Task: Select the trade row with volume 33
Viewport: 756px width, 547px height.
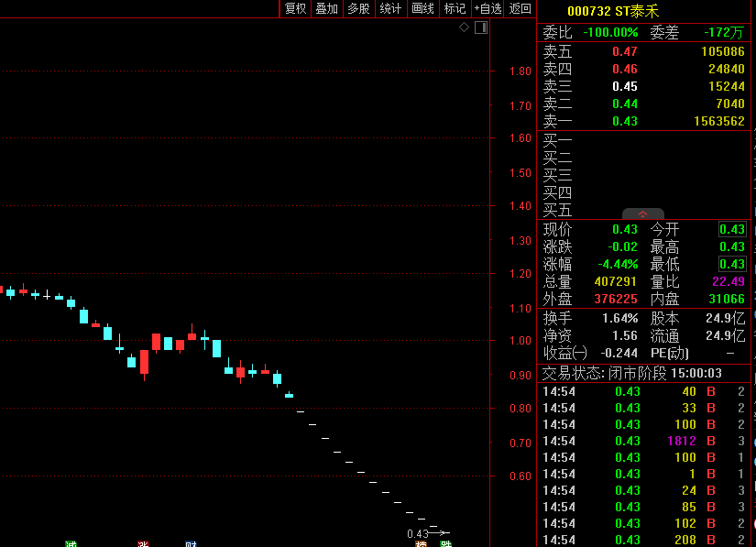Action: pos(643,409)
